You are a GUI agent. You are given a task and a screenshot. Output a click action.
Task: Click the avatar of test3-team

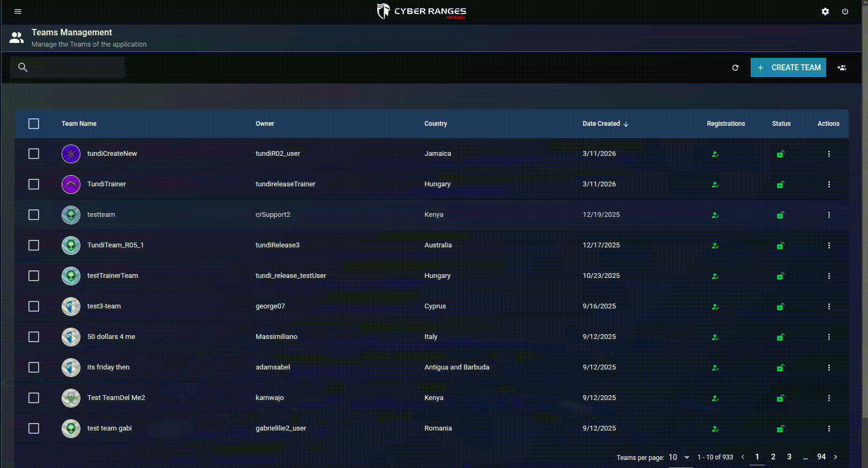71,306
